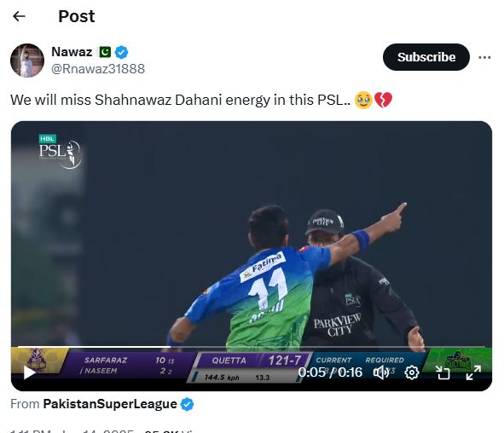Open the @Rnawaz31888 handle link
The width and height of the screenshot is (504, 433).
[98, 69]
